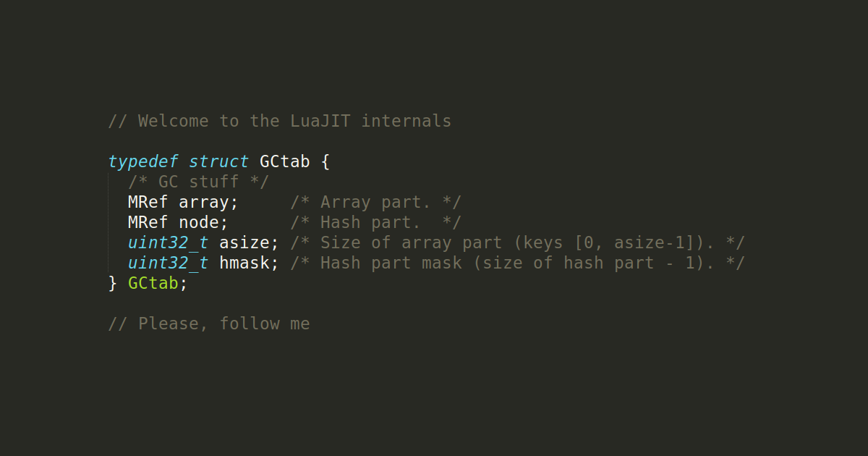Click uint32_t type before asize
This screenshot has width=868, height=456.
(x=168, y=242)
